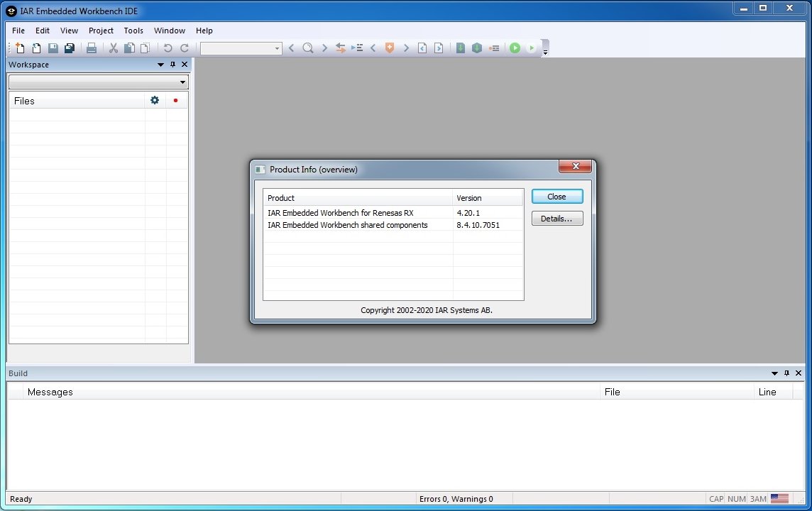Image resolution: width=812 pixels, height=511 pixels.
Task: Click the Previous Bookmark arrow left of the bookmark
Action: [373, 48]
